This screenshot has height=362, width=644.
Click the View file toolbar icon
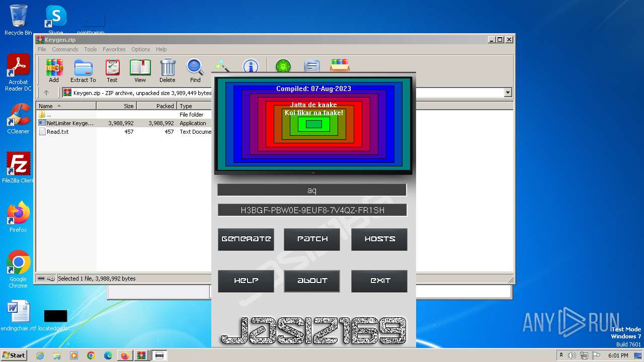(140, 71)
